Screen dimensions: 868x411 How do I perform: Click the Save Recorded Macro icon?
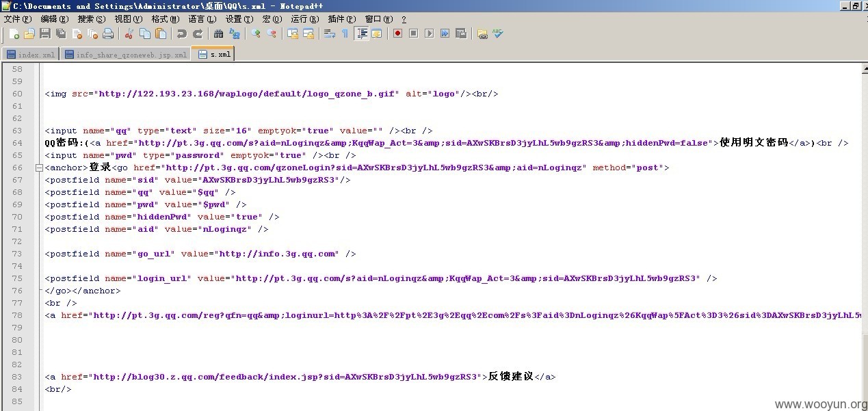point(460,34)
